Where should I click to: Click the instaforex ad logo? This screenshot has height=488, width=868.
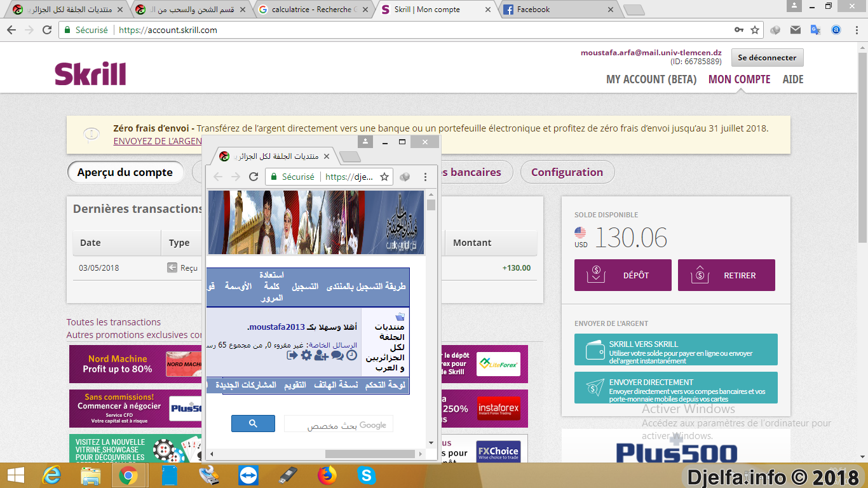[x=498, y=409]
